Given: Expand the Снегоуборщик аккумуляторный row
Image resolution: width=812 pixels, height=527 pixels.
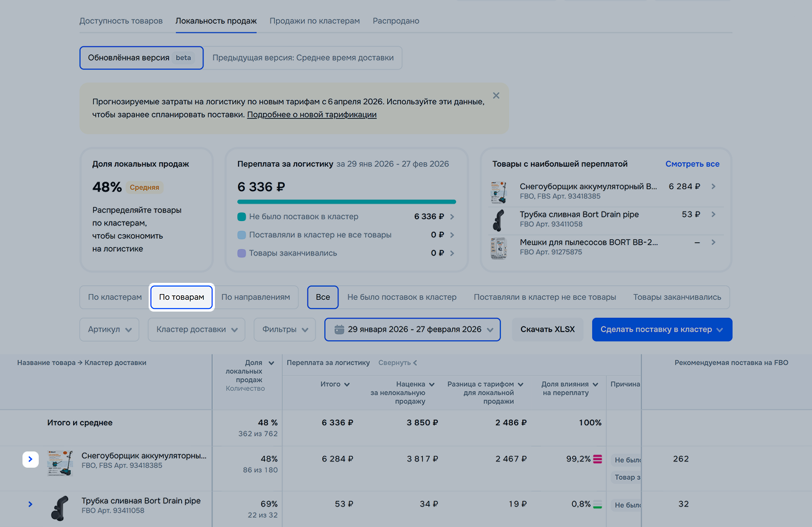Looking at the screenshot, I should point(31,460).
